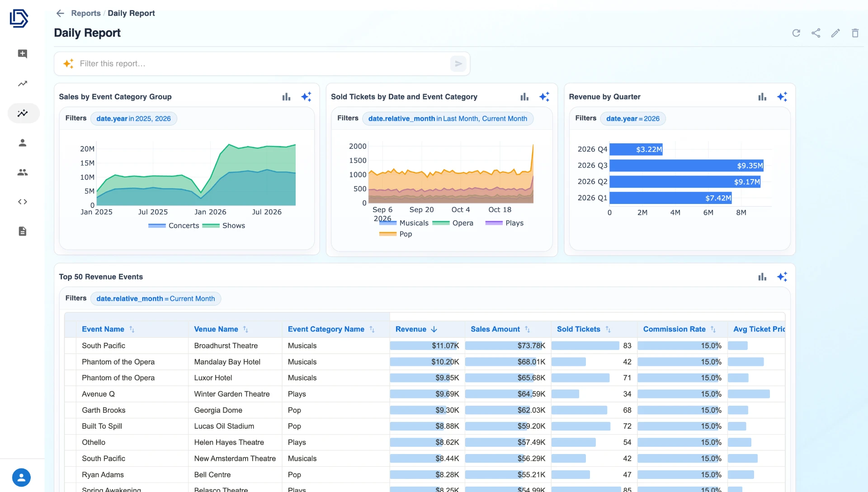Refresh the Daily Report
868x492 pixels.
tap(796, 33)
